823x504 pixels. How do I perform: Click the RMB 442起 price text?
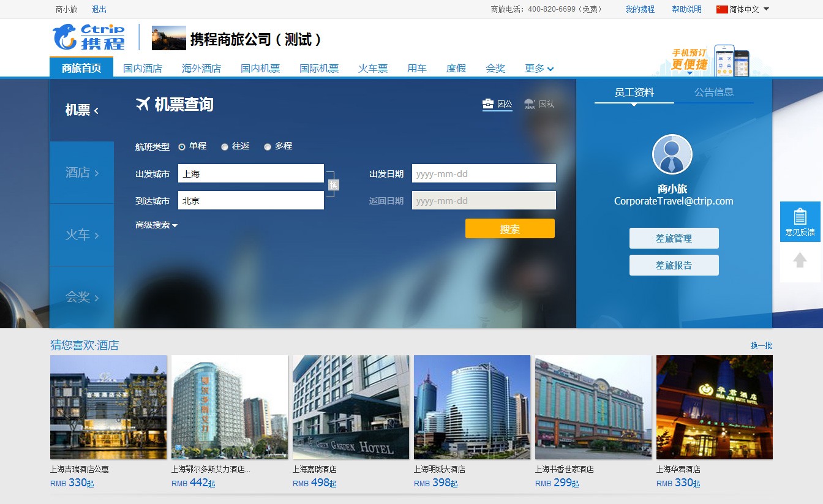click(194, 483)
